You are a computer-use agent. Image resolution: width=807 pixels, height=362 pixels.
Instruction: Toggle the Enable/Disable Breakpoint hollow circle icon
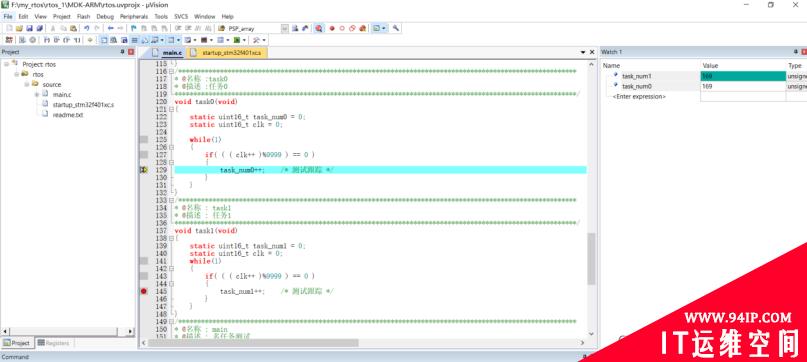click(342, 28)
